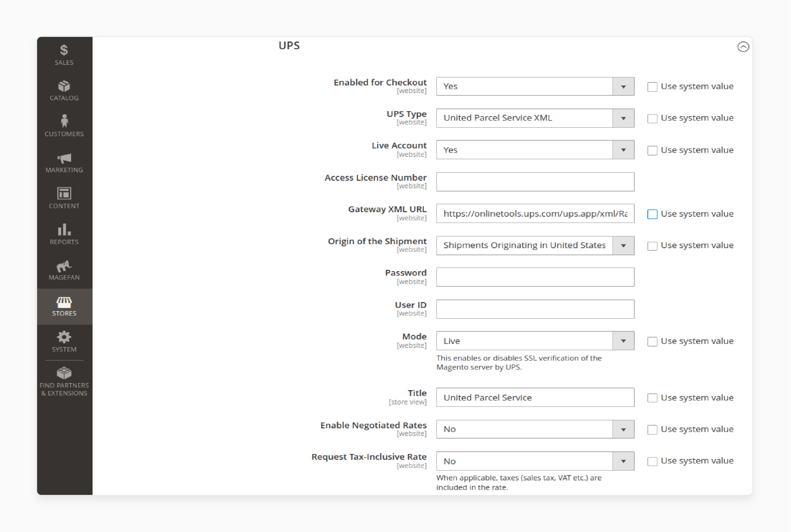Open the UPS Type dropdown
This screenshot has width=791, height=532.
(x=535, y=118)
